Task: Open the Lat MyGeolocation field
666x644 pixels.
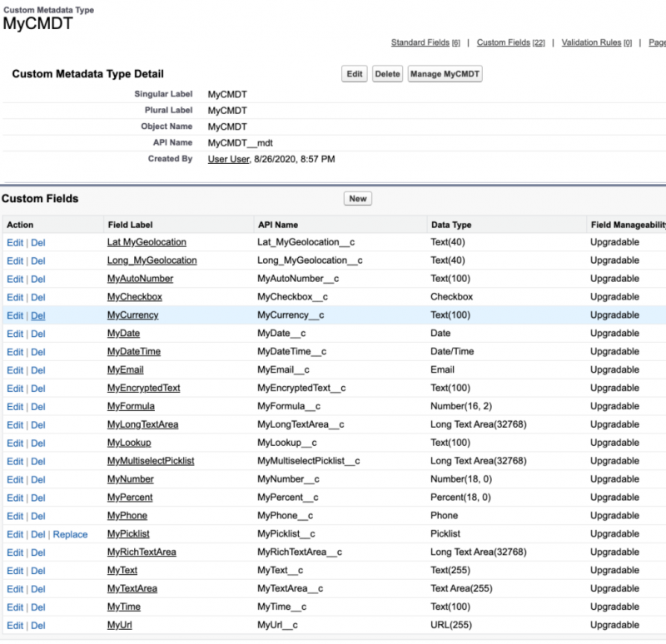Action: point(147,242)
